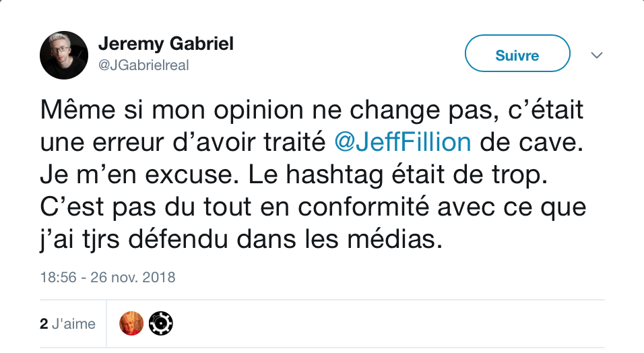644x353 pixels.
Task: Open the 18:56 - 26 nov. 2018 timestamp
Action: (x=108, y=278)
